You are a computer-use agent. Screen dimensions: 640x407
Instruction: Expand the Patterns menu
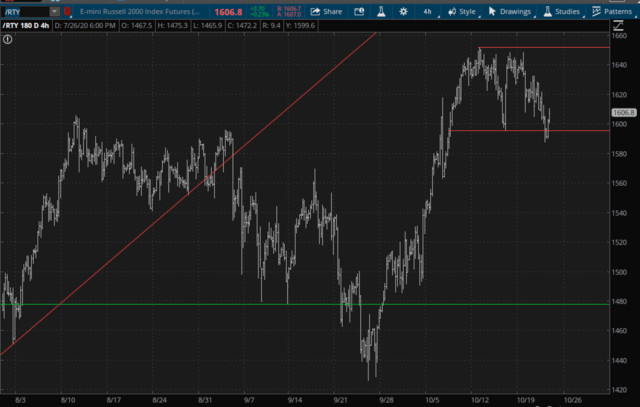click(x=615, y=11)
